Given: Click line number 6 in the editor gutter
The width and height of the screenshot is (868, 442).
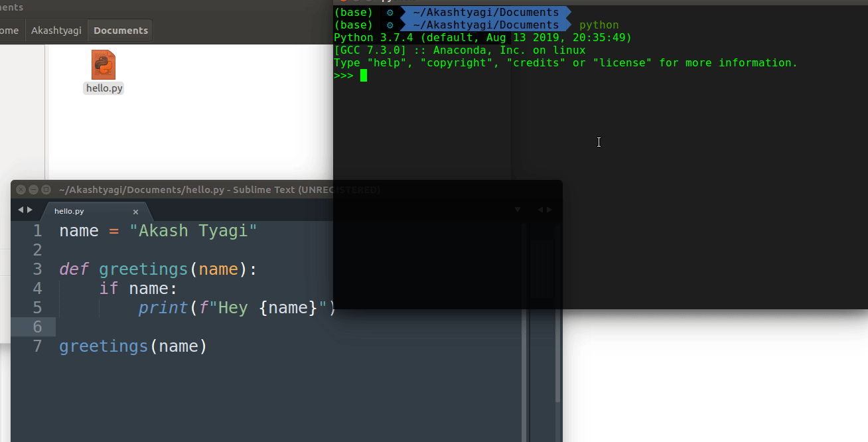Looking at the screenshot, I should click(37, 327).
